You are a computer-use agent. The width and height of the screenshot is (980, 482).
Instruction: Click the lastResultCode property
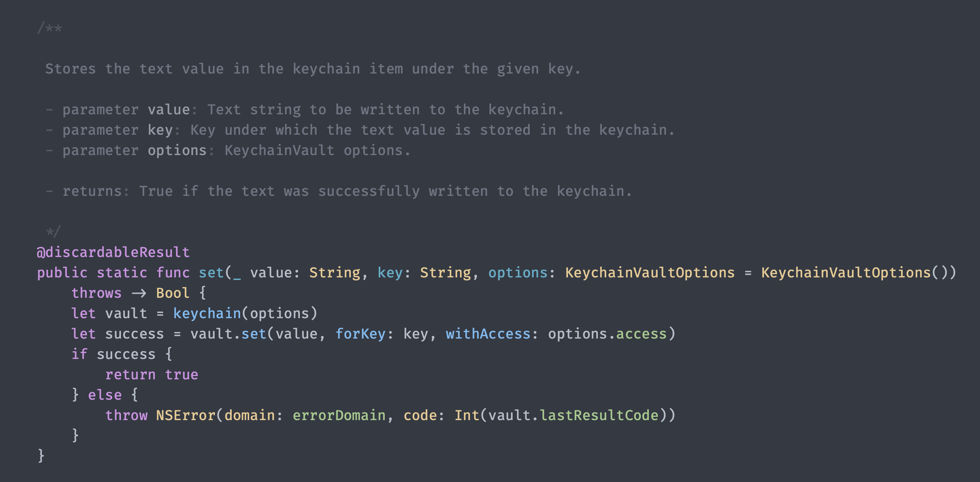pos(599,415)
